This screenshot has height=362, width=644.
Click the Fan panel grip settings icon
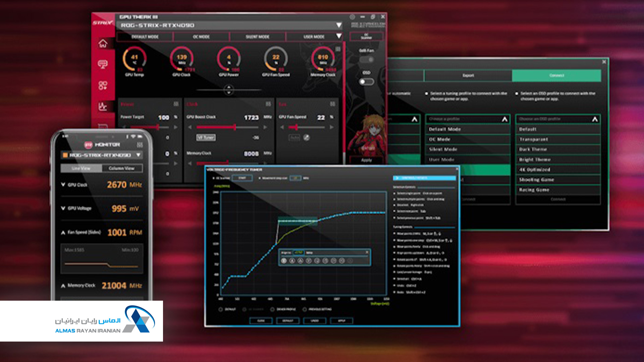coord(332,104)
